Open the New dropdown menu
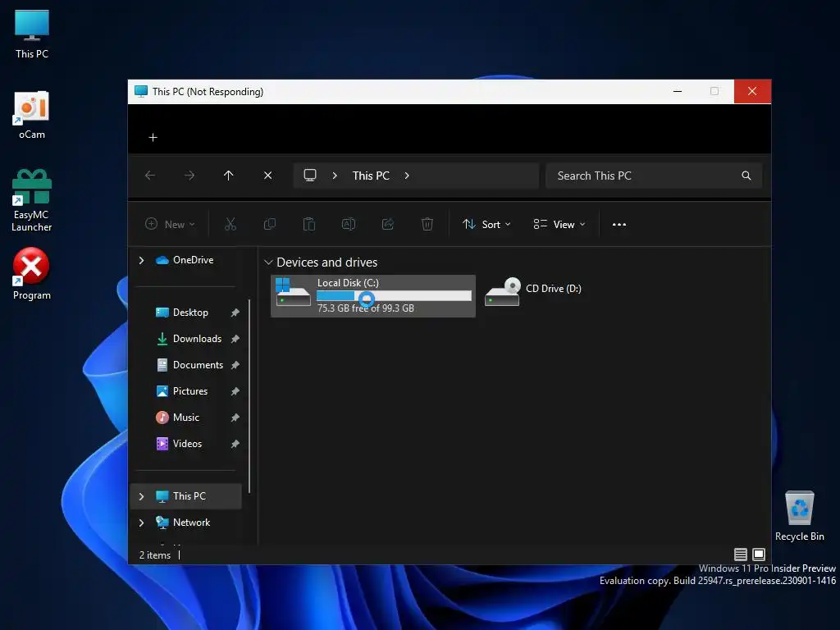Viewport: 840px width, 630px height. point(170,224)
